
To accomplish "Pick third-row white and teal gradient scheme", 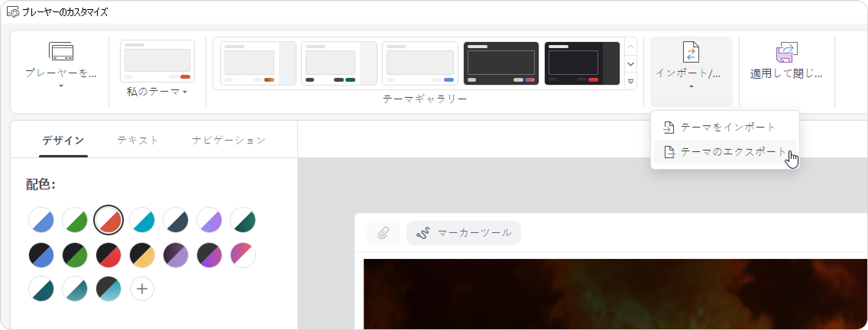I will click(x=75, y=289).
